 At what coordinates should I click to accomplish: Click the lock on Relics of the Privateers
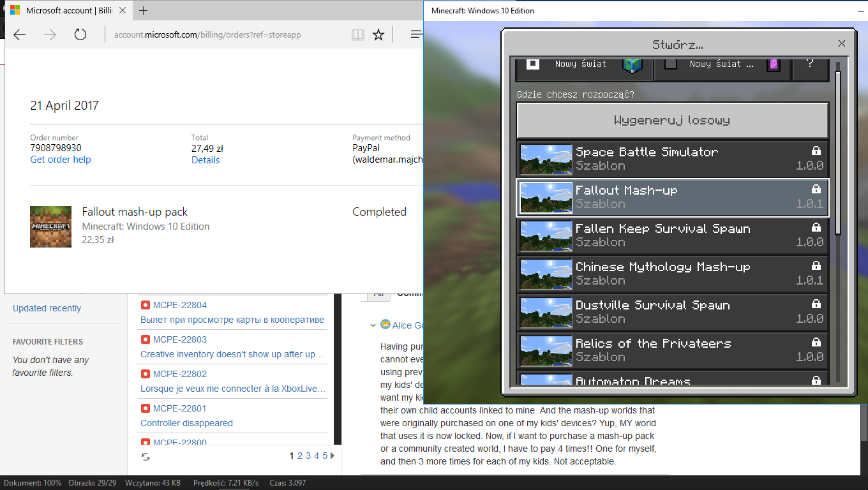pos(816,343)
